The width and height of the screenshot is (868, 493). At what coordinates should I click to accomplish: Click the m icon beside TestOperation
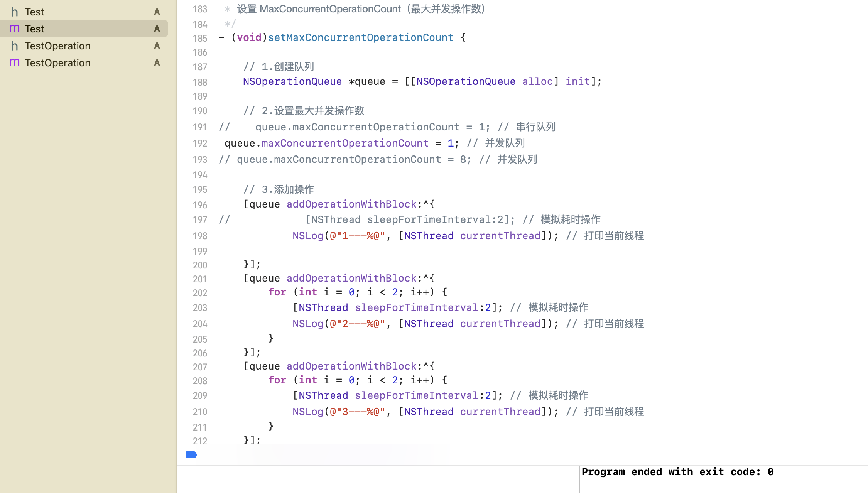(14, 62)
